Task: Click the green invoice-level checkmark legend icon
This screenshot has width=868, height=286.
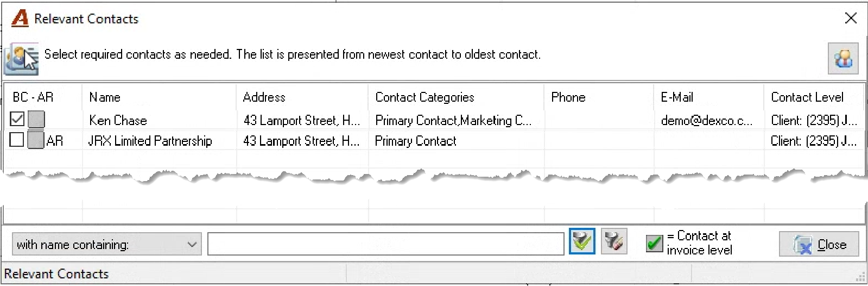Action: 655,244
